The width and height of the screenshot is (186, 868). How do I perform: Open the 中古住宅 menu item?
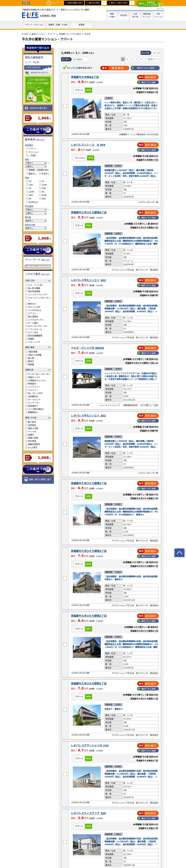(x=124, y=15)
